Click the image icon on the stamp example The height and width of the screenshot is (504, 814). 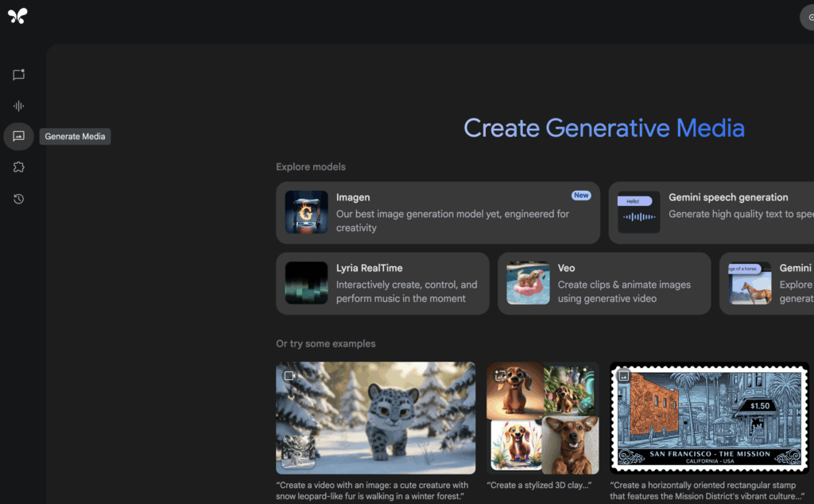[x=623, y=375]
